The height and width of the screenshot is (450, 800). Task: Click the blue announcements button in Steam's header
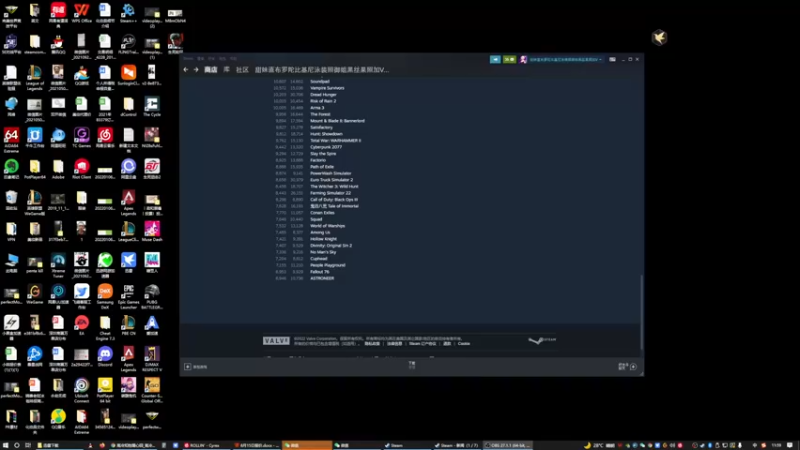coord(495,59)
